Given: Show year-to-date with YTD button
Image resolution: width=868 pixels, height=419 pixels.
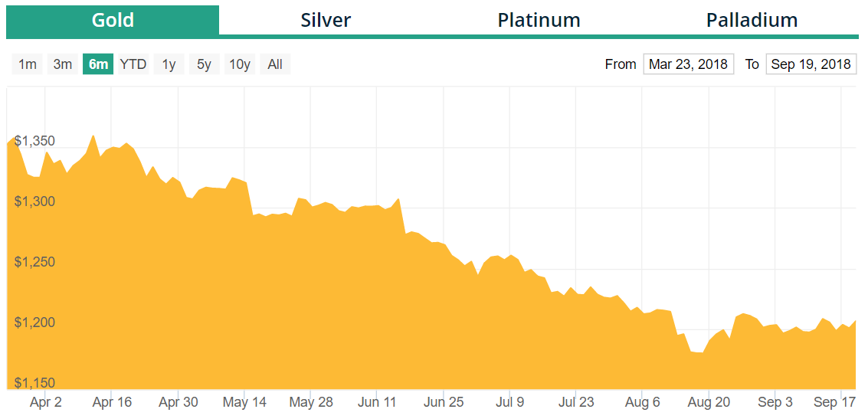Looking at the screenshot, I should tap(133, 64).
